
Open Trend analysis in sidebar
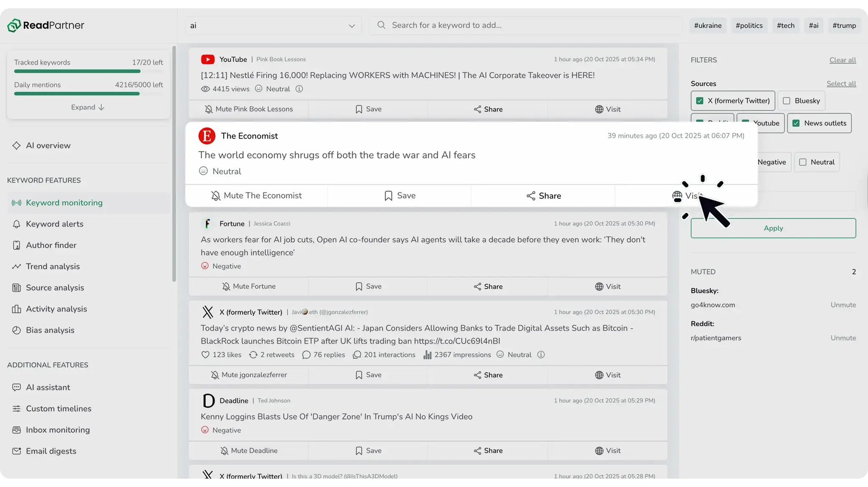point(53,266)
